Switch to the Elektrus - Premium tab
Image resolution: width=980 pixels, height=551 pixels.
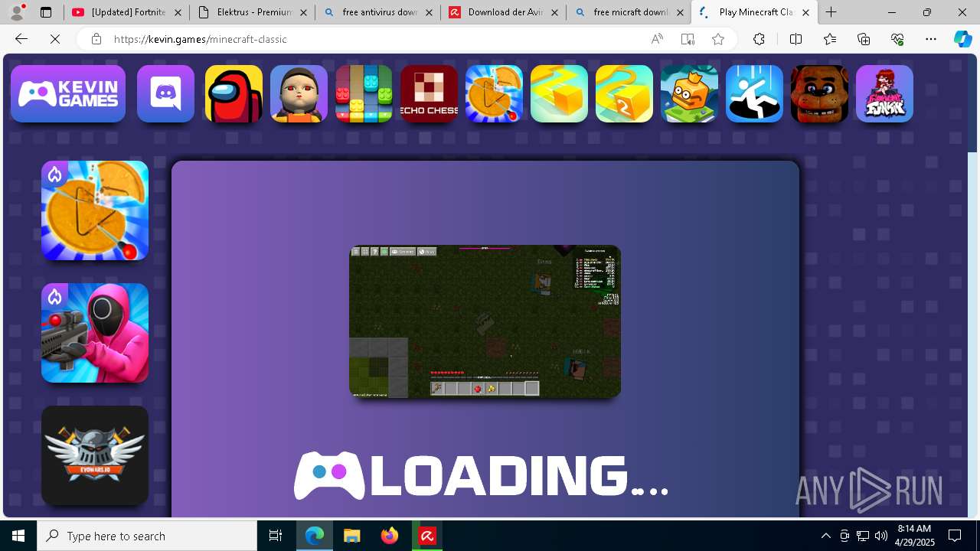(x=253, y=12)
